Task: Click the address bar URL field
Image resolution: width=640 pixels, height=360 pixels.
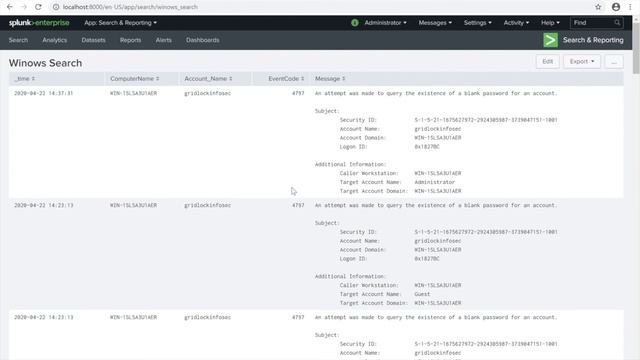Action: [322, 7]
